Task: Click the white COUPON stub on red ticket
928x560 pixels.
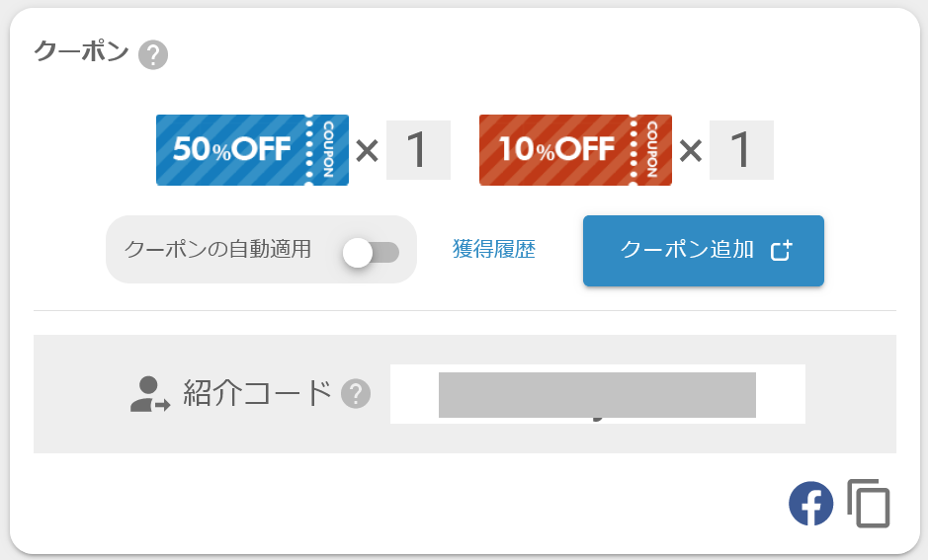Action: [652, 150]
